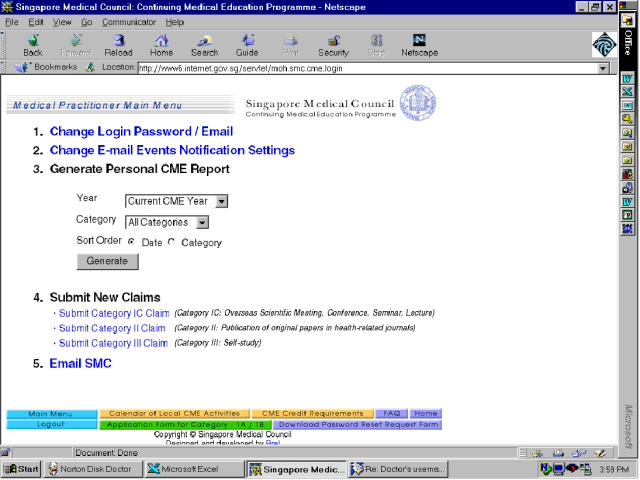Image resolution: width=640 pixels, height=480 pixels.
Task: Open Discussions from the component bar
Action: tap(579, 453)
